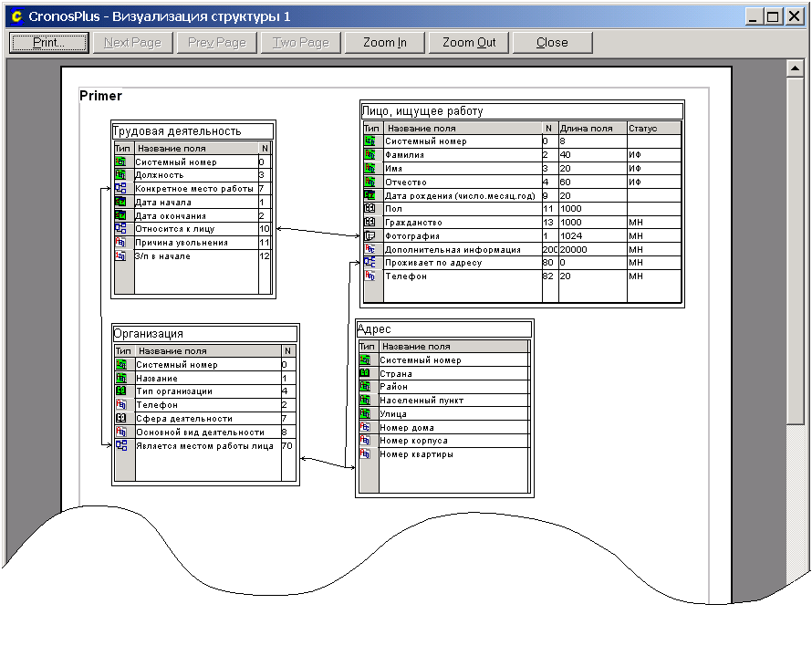Screen dimensions: 812x646
Task: Select link icon beside Относится к лицу
Action: [120, 228]
